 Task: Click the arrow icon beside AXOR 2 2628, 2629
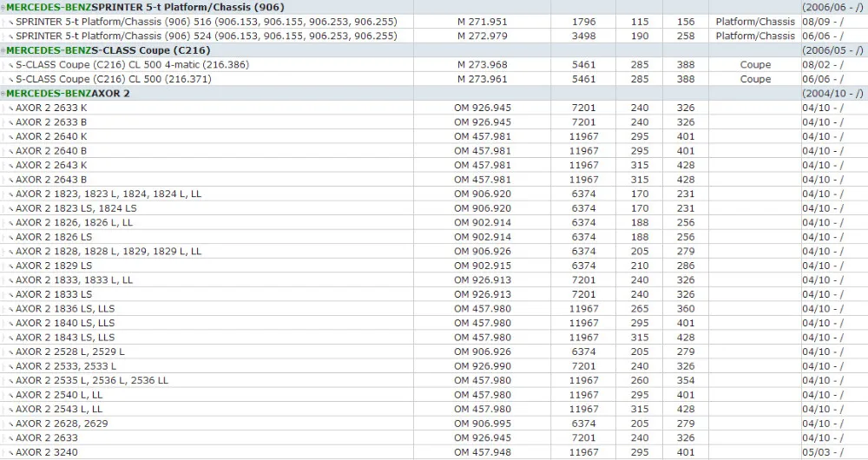10,424
